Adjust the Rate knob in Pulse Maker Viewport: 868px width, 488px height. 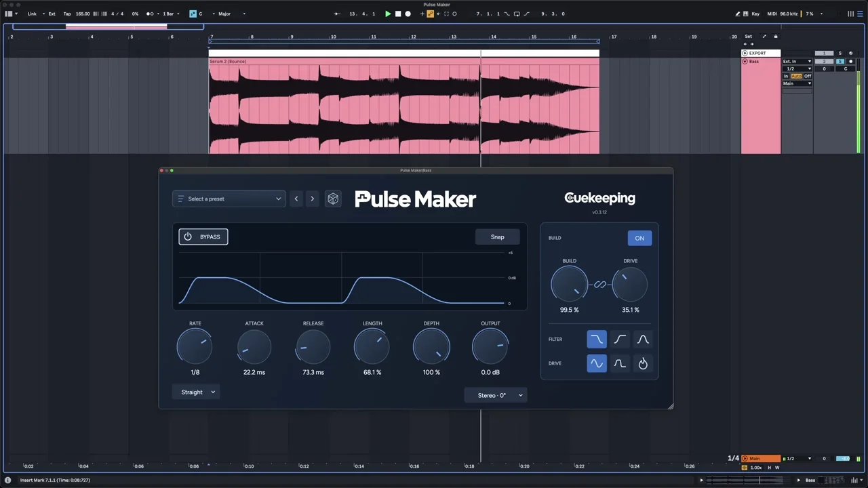tap(195, 346)
